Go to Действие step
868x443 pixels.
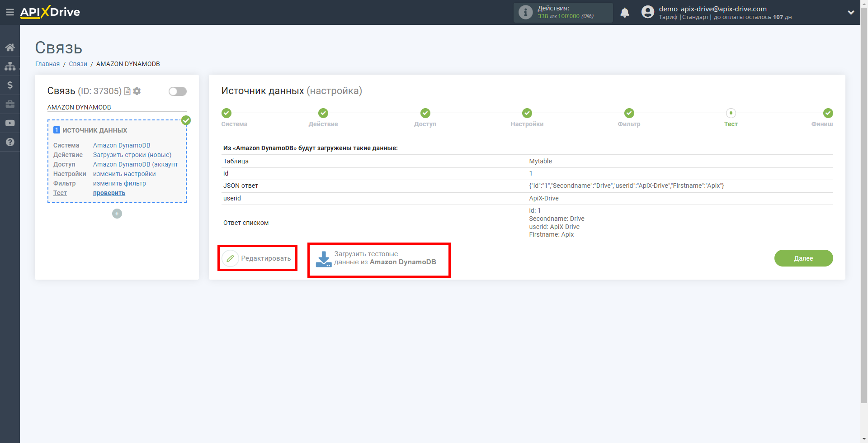click(x=323, y=118)
